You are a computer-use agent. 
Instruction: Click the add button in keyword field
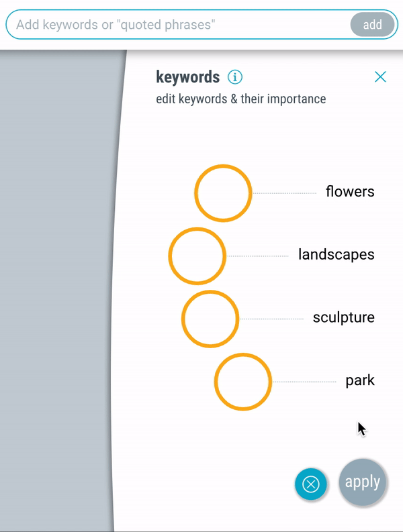[372, 24]
